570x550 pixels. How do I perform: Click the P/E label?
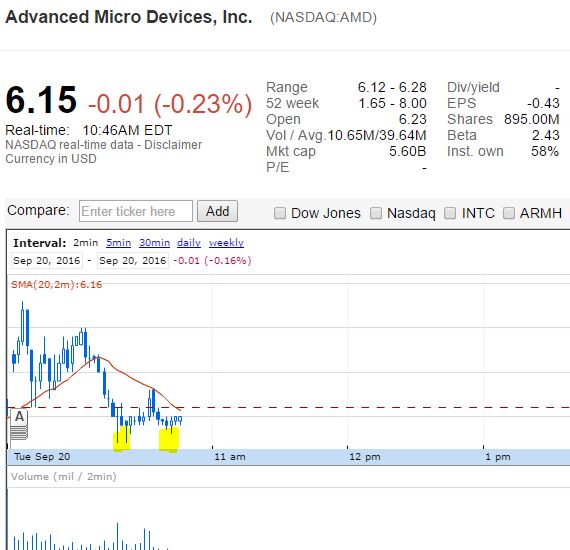277,167
